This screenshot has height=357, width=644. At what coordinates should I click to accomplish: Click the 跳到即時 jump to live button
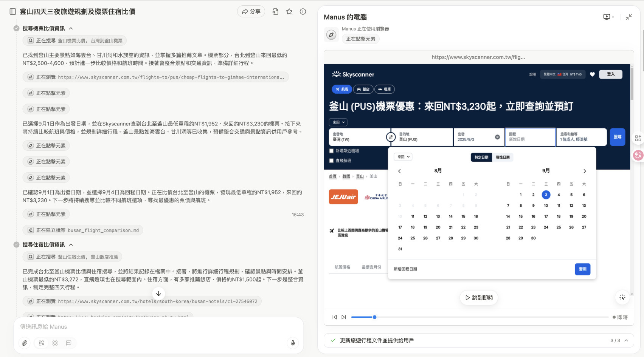[479, 298]
